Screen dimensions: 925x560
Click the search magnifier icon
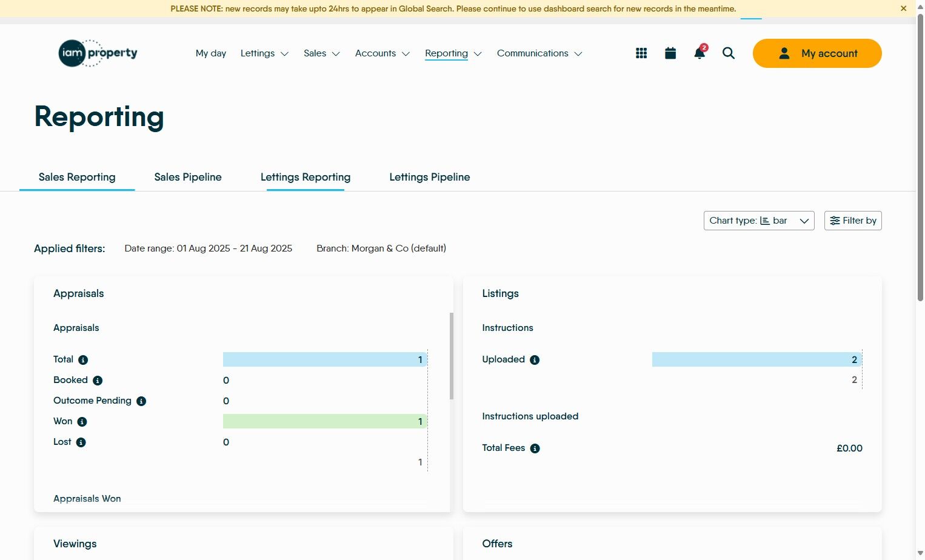[x=729, y=53]
